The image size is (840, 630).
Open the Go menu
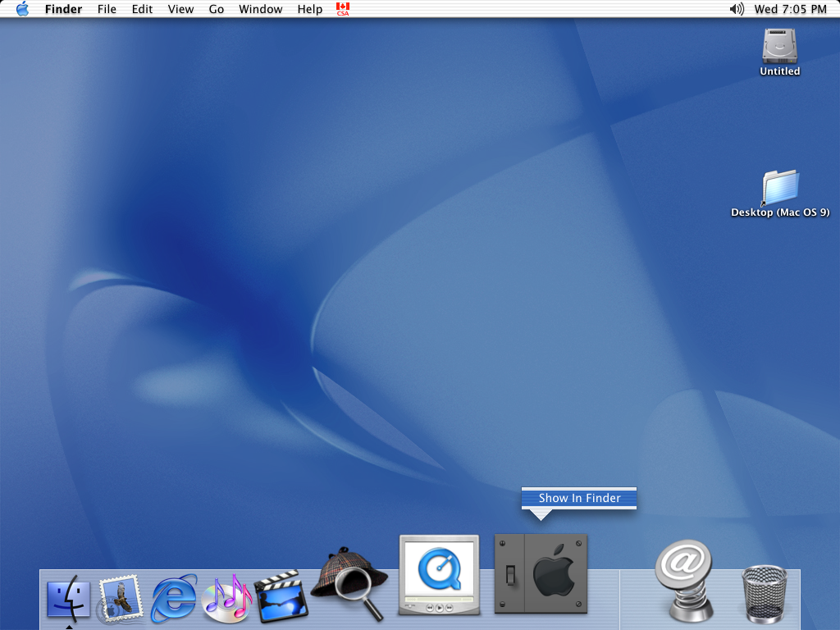[x=217, y=9]
